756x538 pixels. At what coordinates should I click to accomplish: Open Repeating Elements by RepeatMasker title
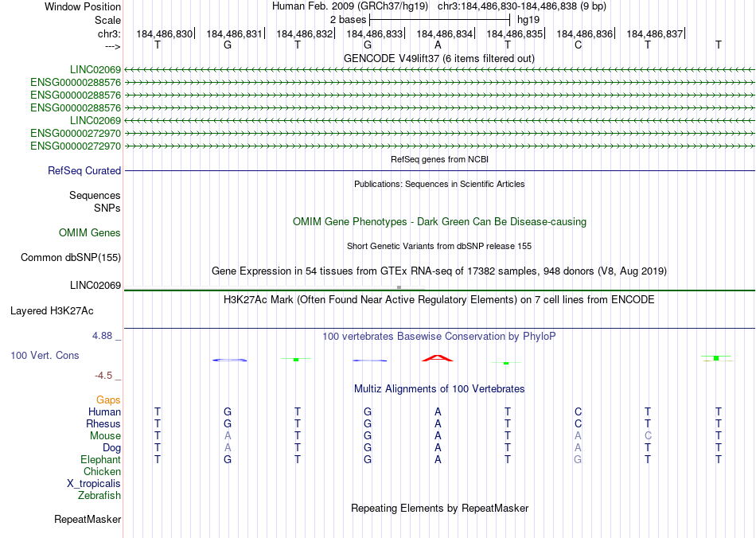(x=440, y=508)
